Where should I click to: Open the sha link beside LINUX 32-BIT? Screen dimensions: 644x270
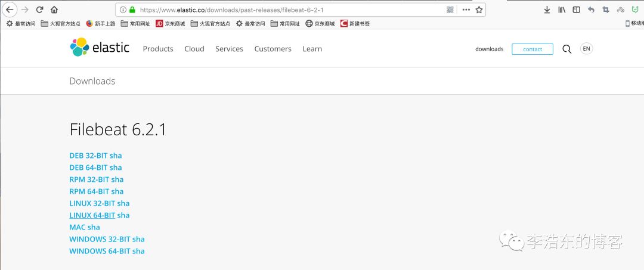[x=123, y=203]
